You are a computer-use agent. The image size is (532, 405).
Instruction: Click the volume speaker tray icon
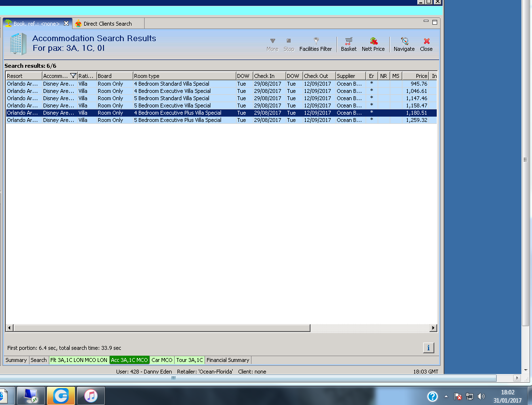[481, 396]
